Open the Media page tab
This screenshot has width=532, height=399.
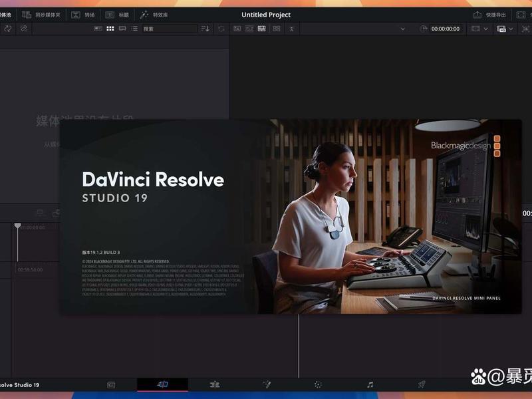[x=111, y=385]
